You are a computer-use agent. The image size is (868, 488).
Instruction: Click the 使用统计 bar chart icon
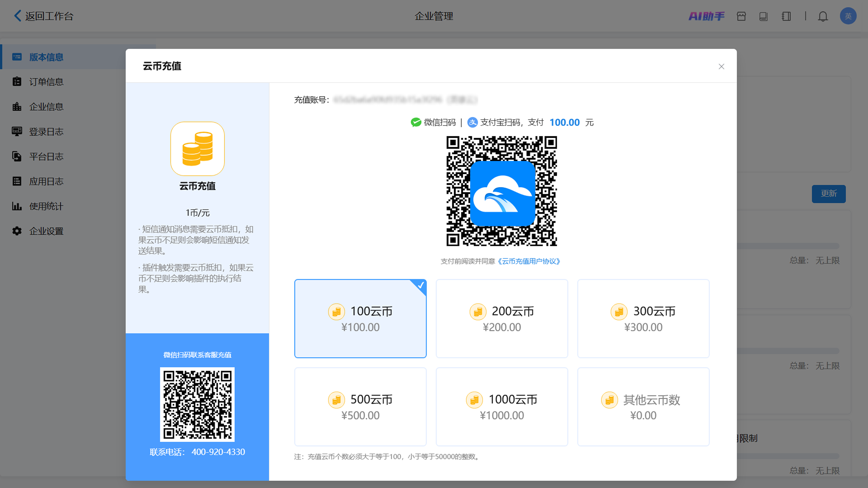[x=17, y=206]
